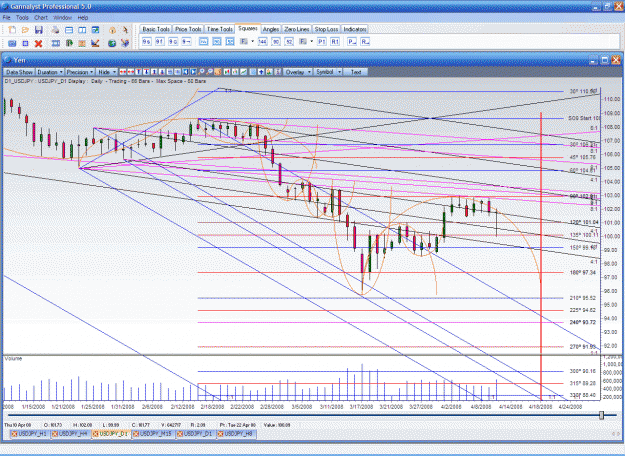Click the 'R_' square tool icon
The height and width of the screenshot is (456, 625).
(365, 41)
